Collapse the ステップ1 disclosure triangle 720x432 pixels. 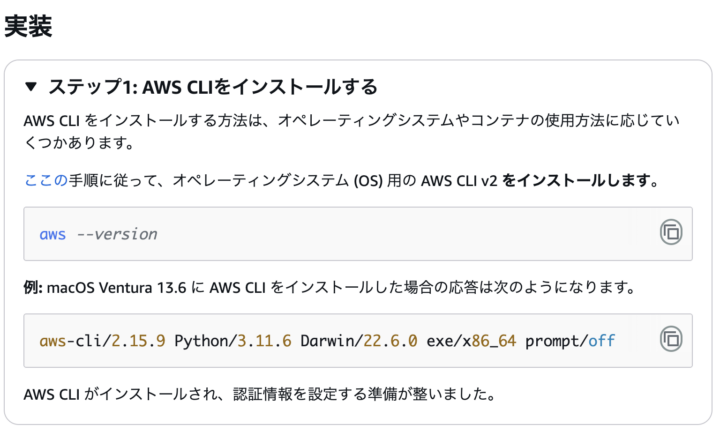(31, 87)
